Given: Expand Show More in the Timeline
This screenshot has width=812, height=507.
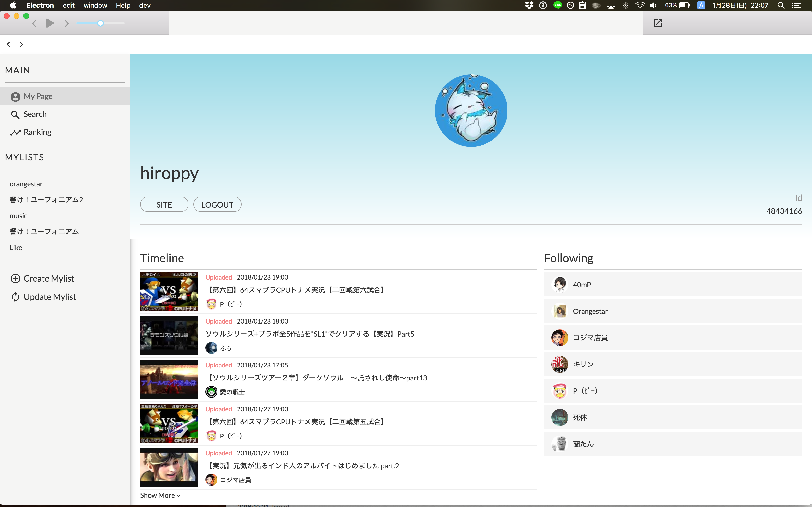Looking at the screenshot, I should click(x=160, y=495).
